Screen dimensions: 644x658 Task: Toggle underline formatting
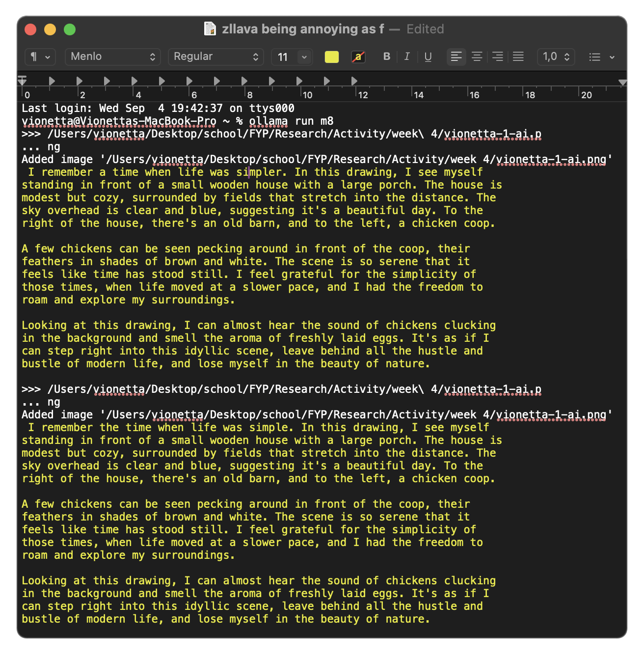428,57
